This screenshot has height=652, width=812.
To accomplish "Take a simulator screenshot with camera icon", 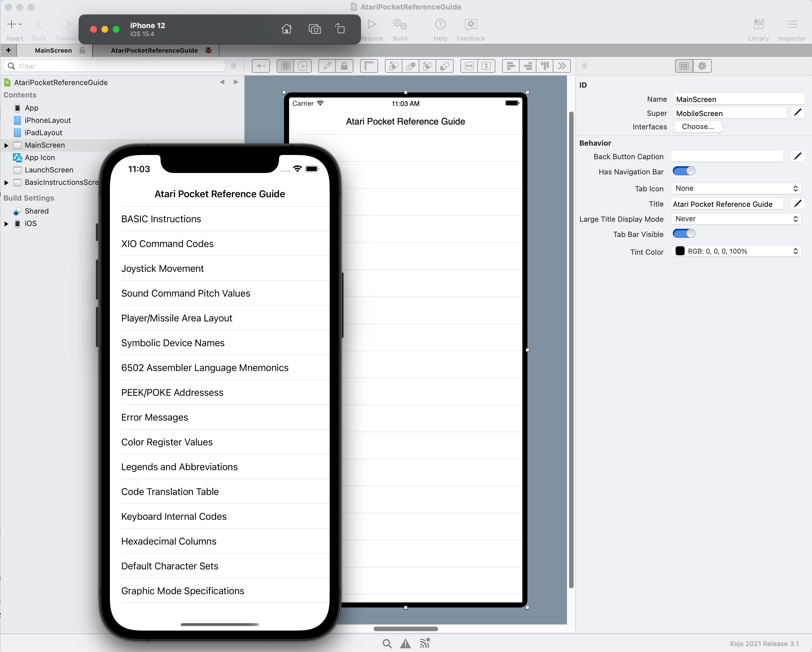I will [314, 29].
